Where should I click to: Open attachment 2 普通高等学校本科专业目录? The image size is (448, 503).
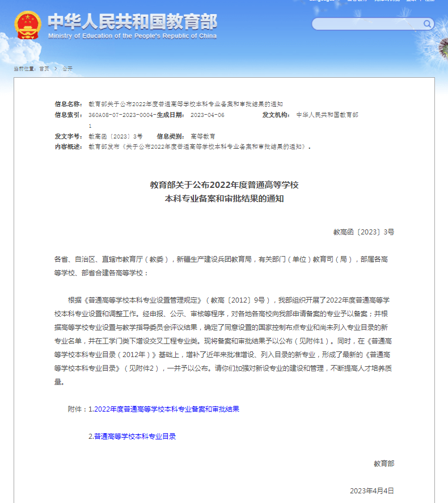coord(135,436)
